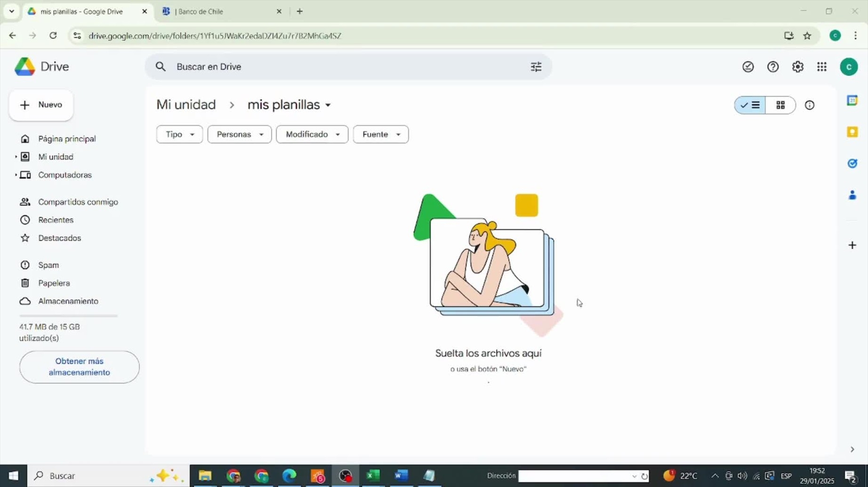
Task: Expand the Tipo filter dropdown
Action: tap(179, 134)
